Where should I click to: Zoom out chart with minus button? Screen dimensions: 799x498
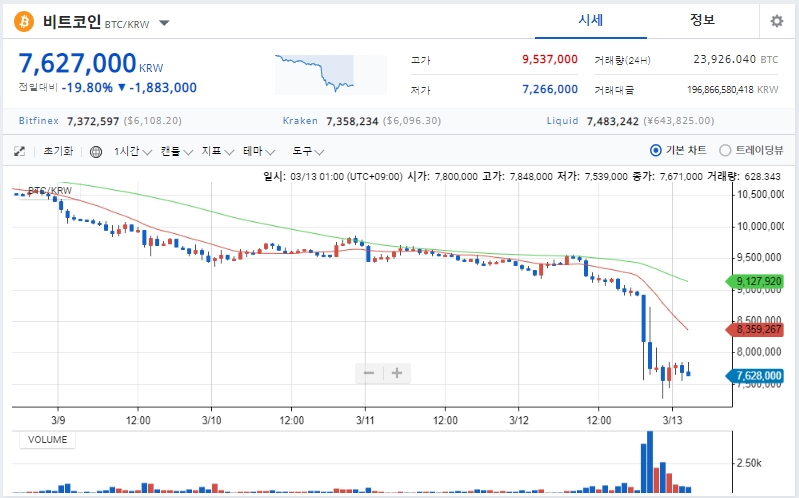pos(369,373)
